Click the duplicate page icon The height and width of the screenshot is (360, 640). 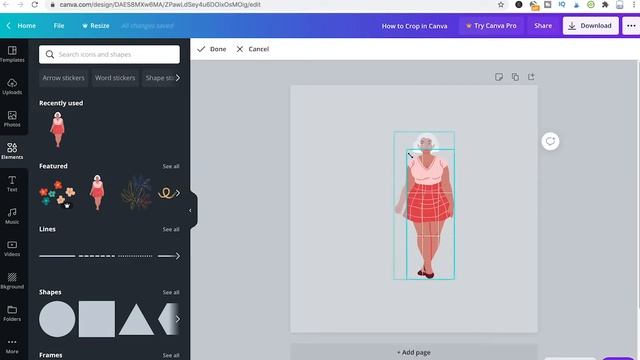[x=515, y=77]
